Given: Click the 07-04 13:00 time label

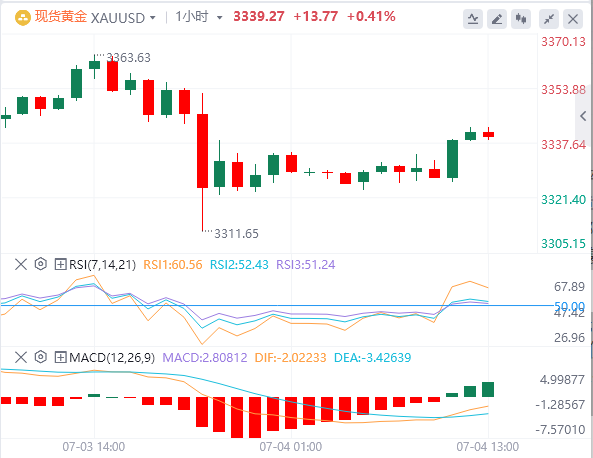Looking at the screenshot, I should tap(488, 447).
